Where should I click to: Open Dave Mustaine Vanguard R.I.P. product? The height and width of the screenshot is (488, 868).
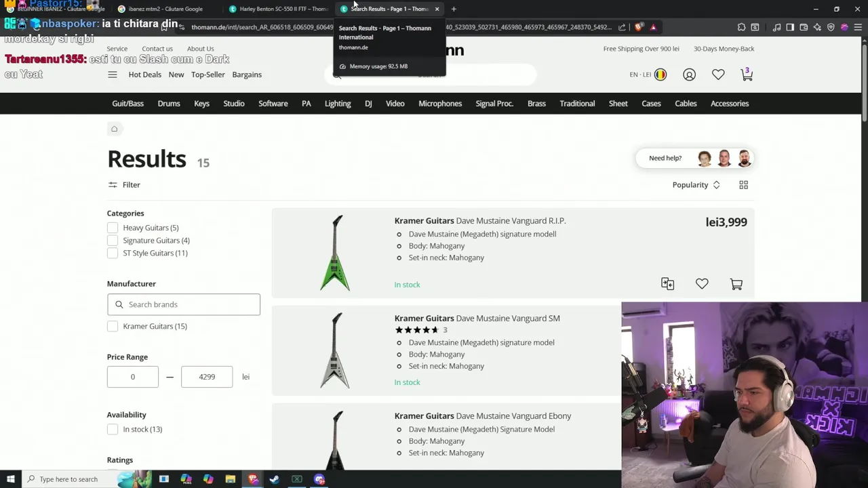pyautogui.click(x=480, y=221)
